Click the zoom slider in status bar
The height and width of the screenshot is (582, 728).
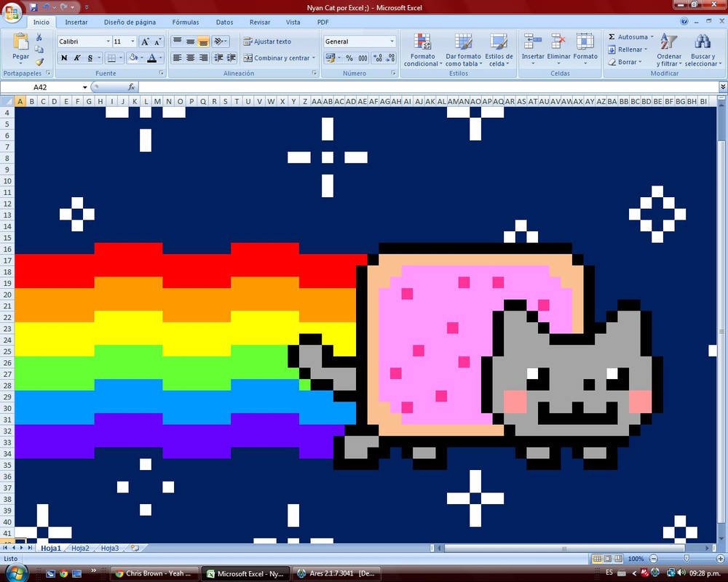click(686, 559)
